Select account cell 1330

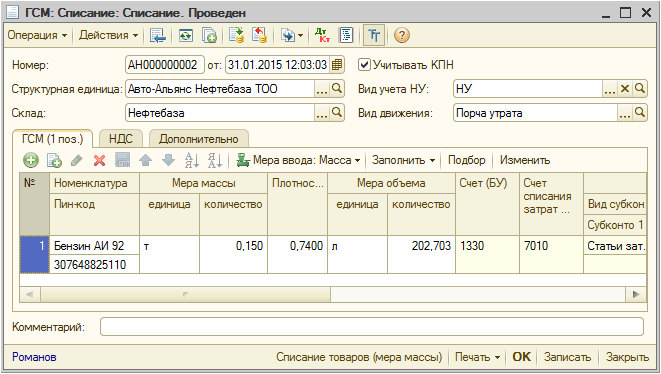(x=488, y=254)
